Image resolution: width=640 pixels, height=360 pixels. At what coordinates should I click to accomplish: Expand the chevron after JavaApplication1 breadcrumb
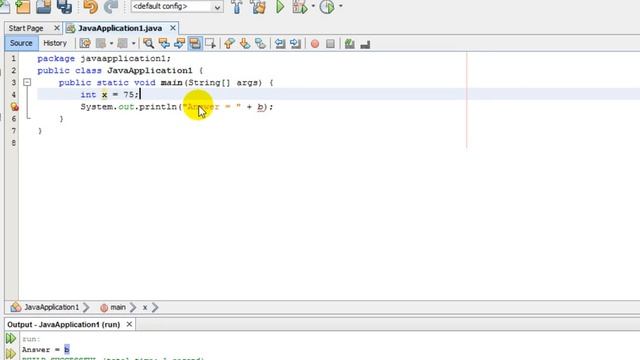tap(86, 307)
